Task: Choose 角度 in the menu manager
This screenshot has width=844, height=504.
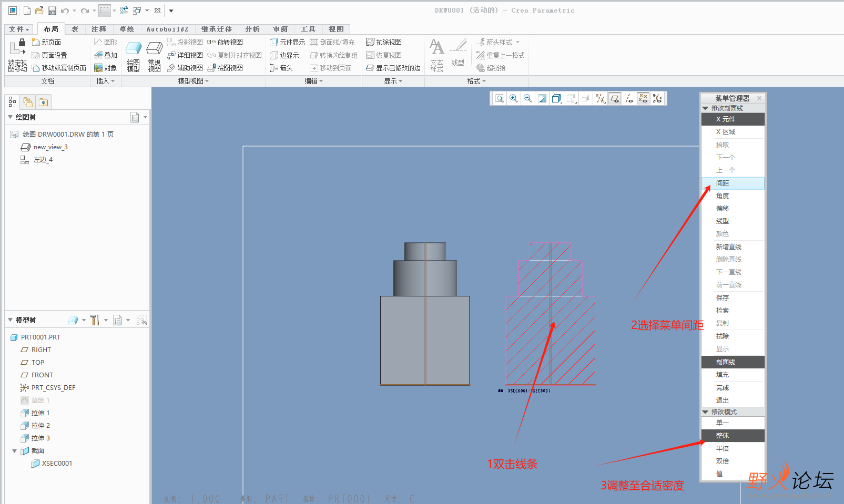Action: 733,196
